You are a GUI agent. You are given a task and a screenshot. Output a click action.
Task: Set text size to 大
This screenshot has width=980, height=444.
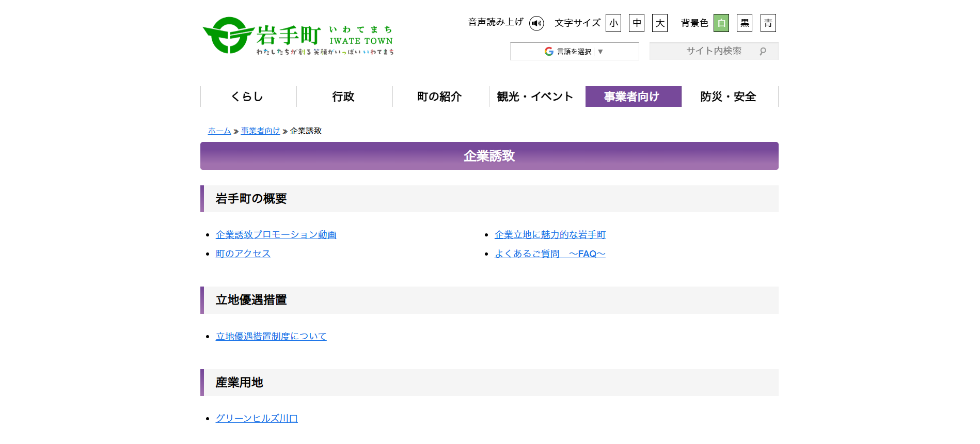tap(660, 23)
